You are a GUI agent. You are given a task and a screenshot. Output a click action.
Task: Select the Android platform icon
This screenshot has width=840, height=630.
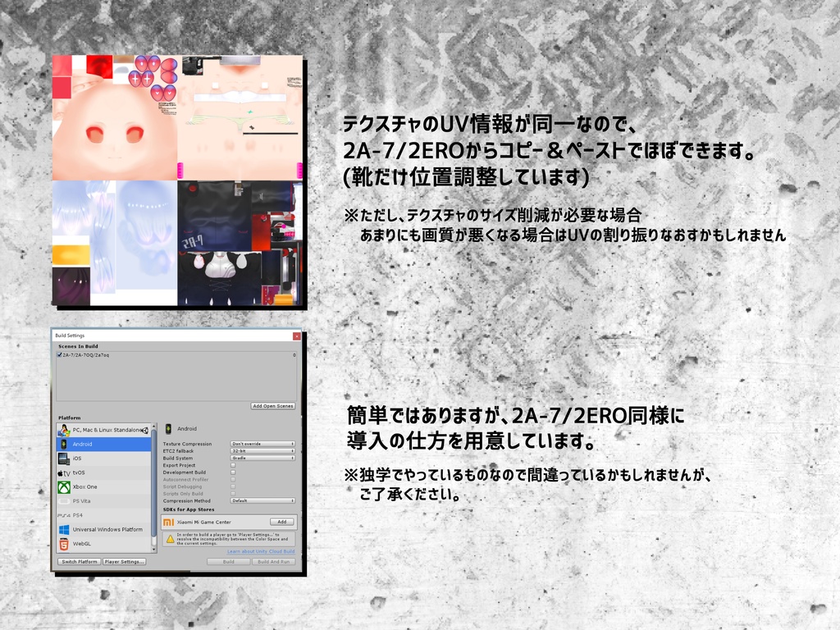(63, 443)
